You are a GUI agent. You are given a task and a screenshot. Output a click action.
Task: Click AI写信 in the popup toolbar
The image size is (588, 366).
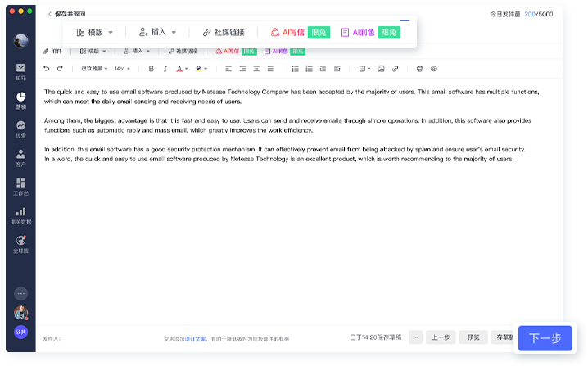[287, 33]
